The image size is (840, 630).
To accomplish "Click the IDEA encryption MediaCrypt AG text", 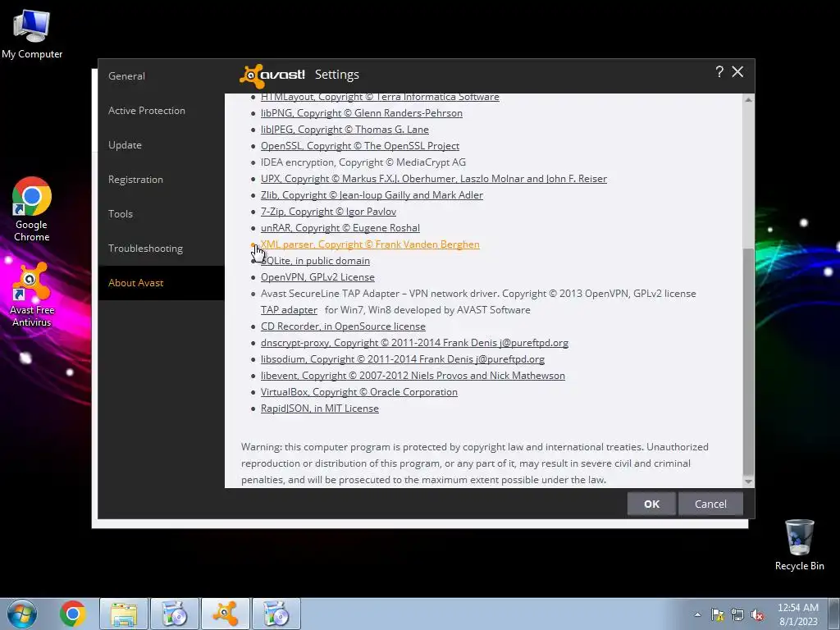I will click(x=363, y=162).
